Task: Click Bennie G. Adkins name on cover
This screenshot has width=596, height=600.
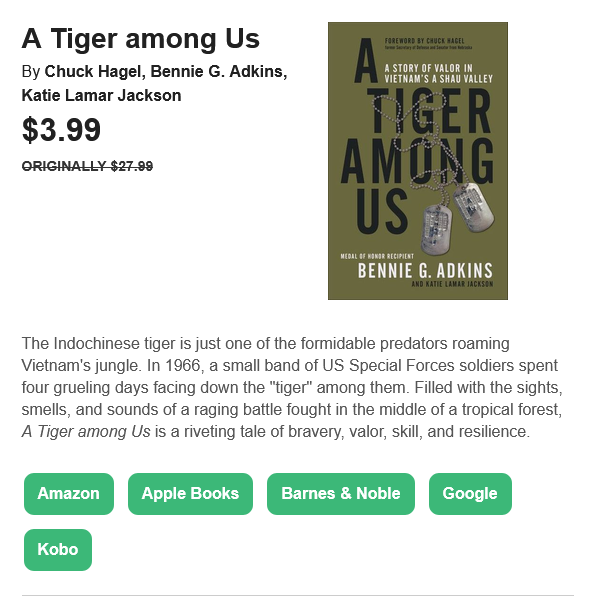Action: [x=425, y=271]
